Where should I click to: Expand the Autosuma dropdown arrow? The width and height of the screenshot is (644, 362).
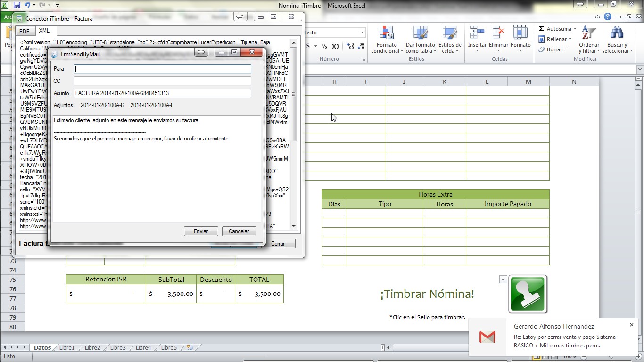point(575,29)
